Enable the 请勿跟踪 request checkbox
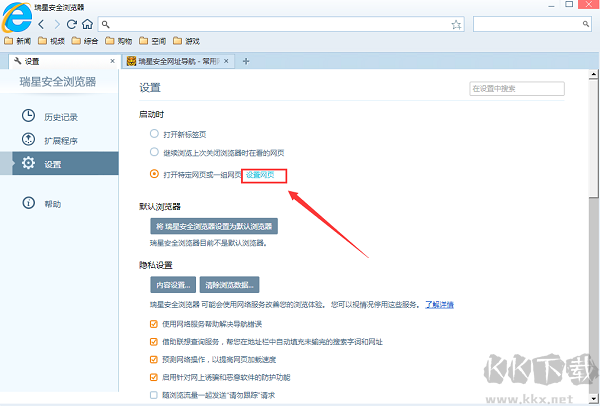Screen dimensions: 600x406 [154, 395]
